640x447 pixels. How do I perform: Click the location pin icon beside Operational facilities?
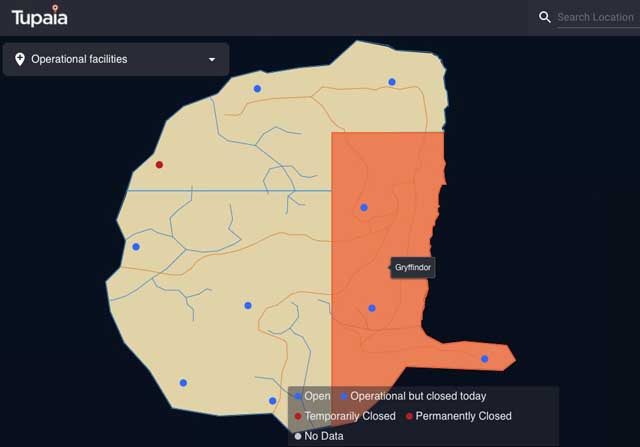point(20,60)
